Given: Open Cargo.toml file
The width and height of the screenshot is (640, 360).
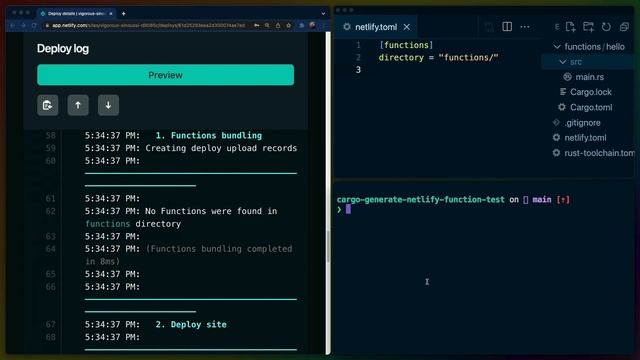Looking at the screenshot, I should [591, 107].
